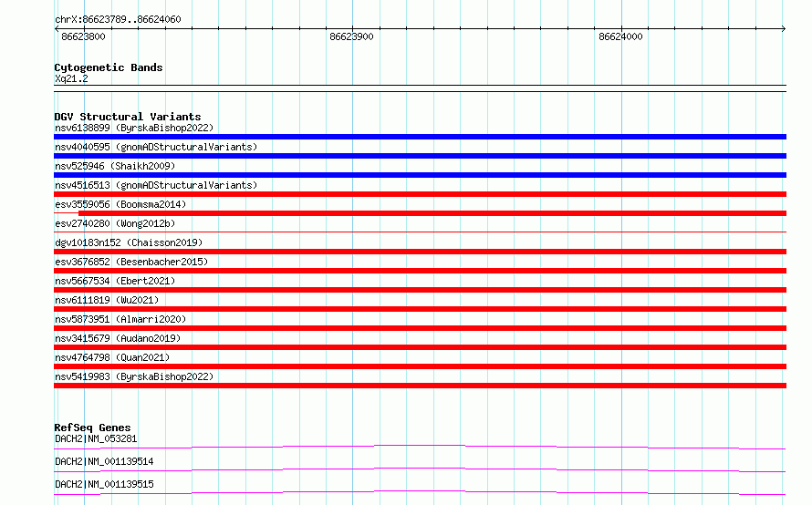Viewport: 812px width, 505px height.
Task: Open variant nsv525946 (Shaikh2009) label
Action: pyautogui.click(x=115, y=166)
